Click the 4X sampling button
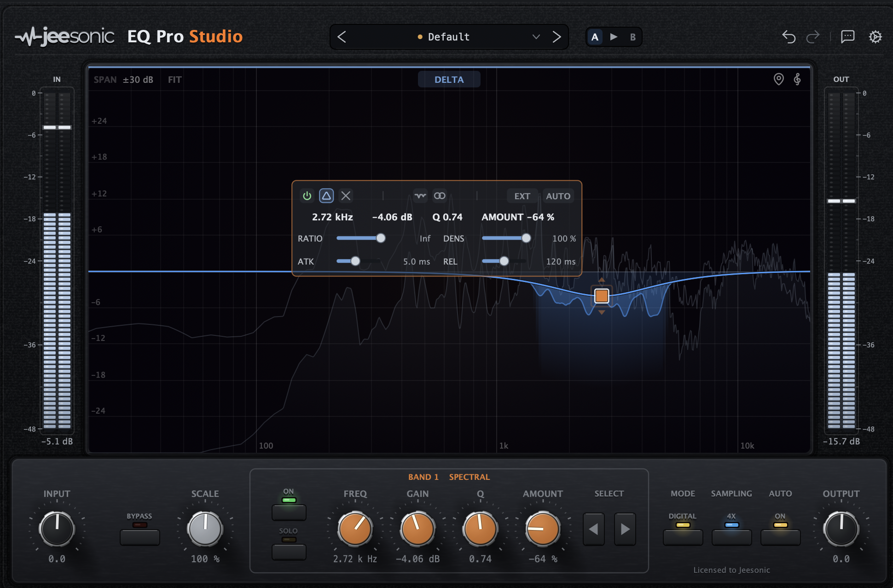 [731, 537]
